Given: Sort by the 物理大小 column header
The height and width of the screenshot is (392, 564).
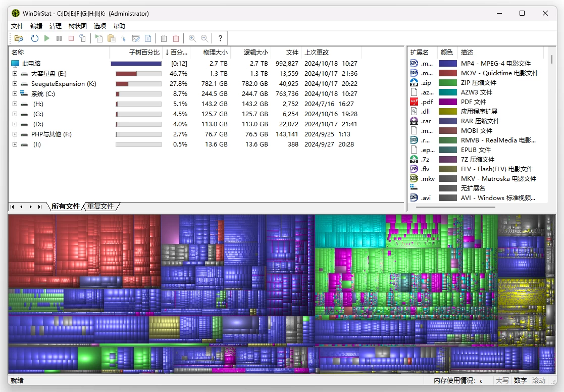Looking at the screenshot, I should click(215, 53).
